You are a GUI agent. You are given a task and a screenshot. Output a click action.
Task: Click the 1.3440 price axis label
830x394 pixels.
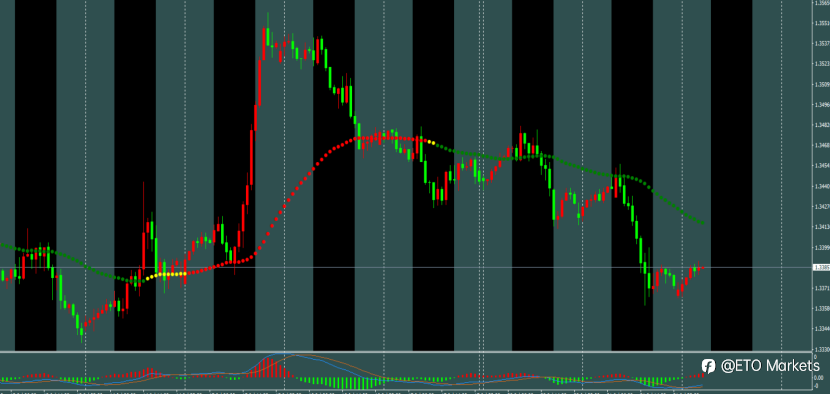(822, 186)
